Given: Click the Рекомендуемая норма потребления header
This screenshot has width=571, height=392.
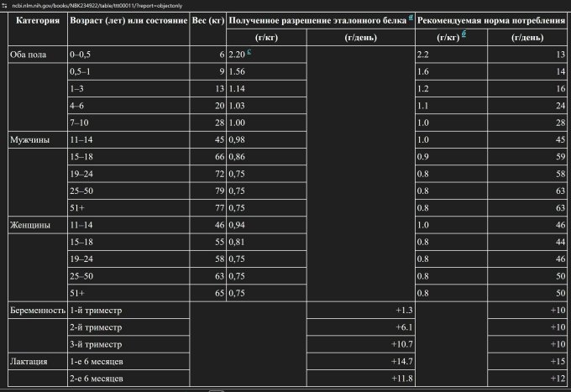Looking at the screenshot, I should (490, 19).
